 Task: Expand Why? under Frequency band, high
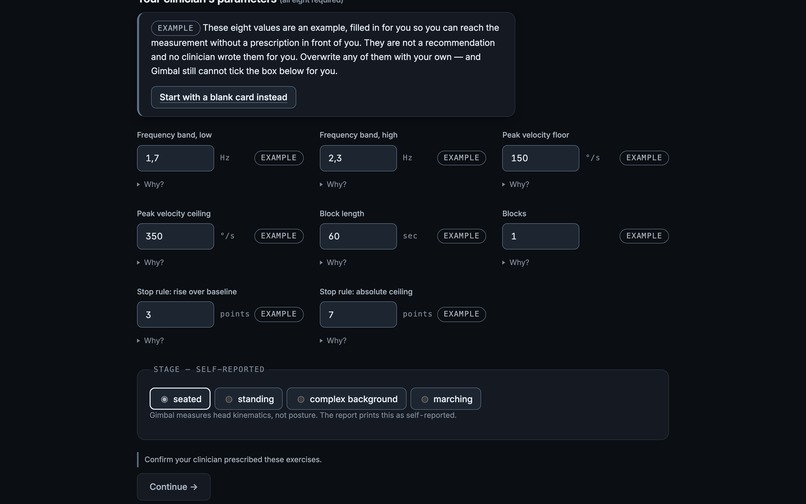click(x=333, y=184)
